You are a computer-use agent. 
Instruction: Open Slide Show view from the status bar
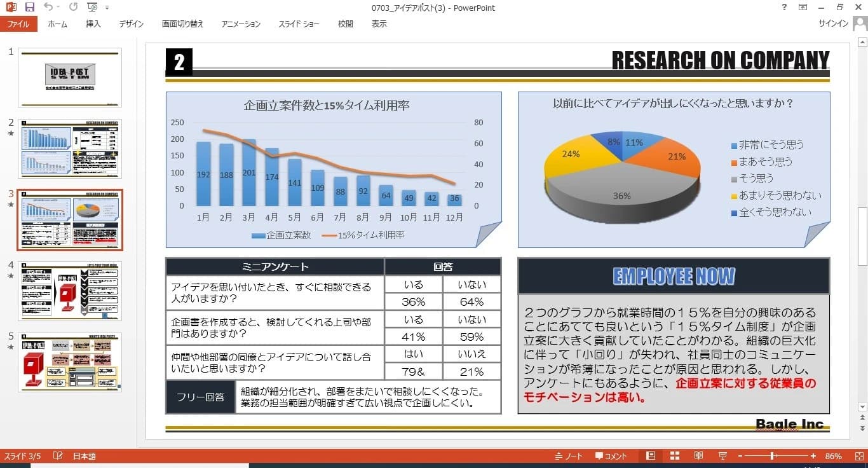(722, 456)
